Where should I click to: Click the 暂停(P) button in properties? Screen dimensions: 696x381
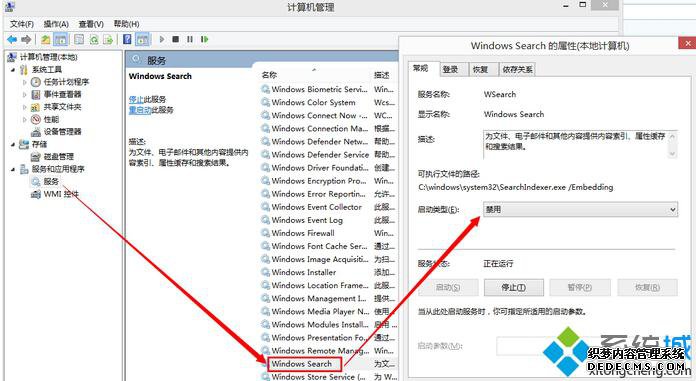click(580, 287)
